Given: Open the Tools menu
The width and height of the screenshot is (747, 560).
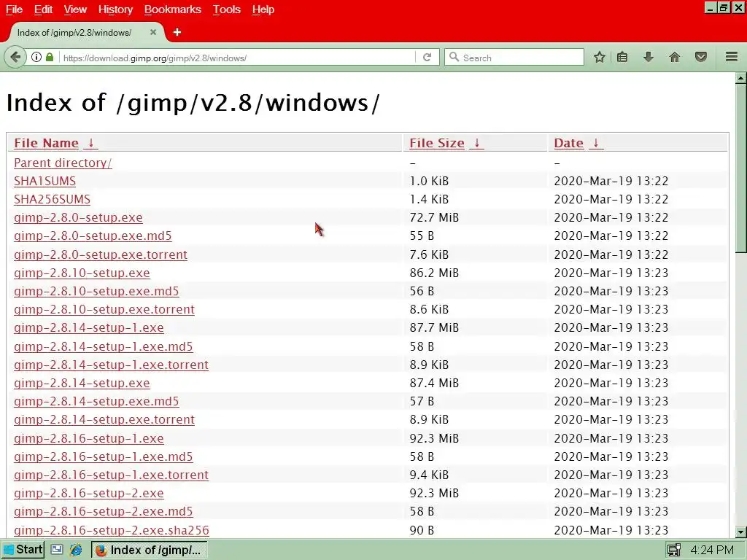Looking at the screenshot, I should tap(227, 9).
